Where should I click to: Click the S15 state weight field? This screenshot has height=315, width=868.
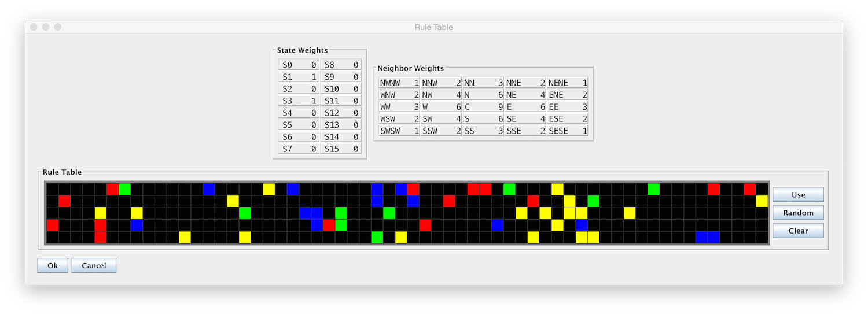point(341,149)
